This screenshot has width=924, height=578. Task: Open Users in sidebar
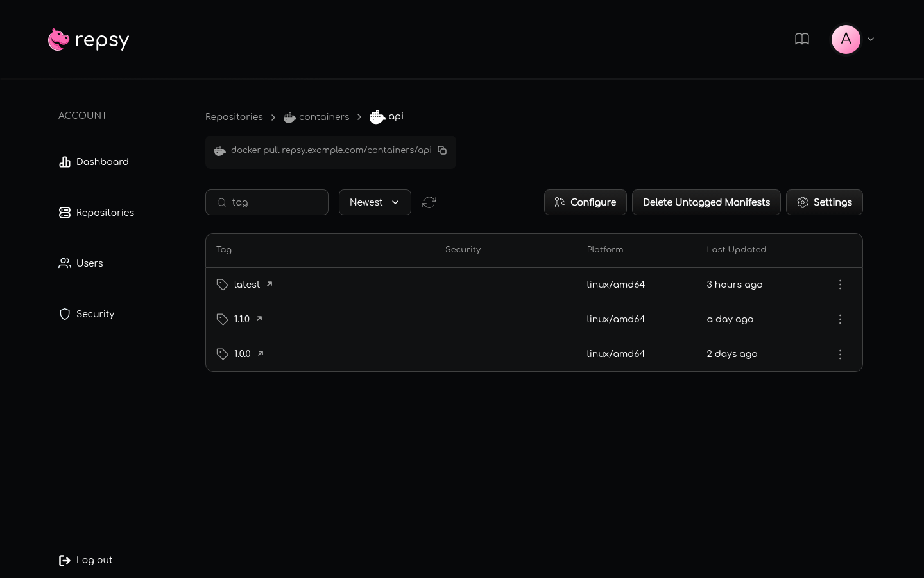click(81, 263)
